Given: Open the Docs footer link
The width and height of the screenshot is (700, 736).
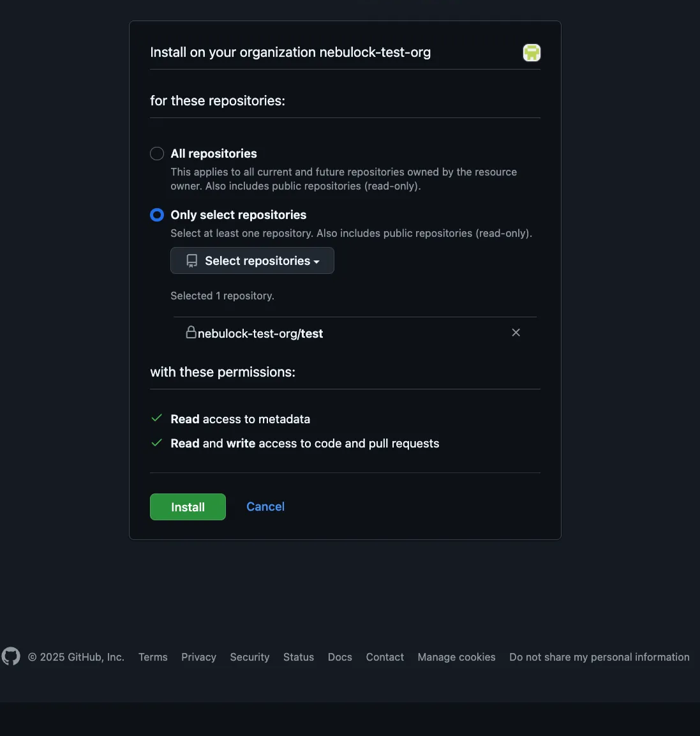Looking at the screenshot, I should click(340, 657).
